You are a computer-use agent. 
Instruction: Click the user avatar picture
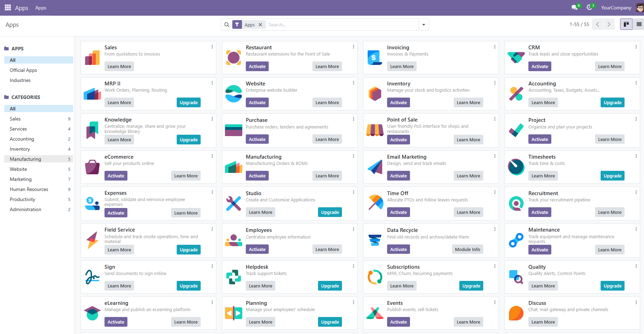640,8
